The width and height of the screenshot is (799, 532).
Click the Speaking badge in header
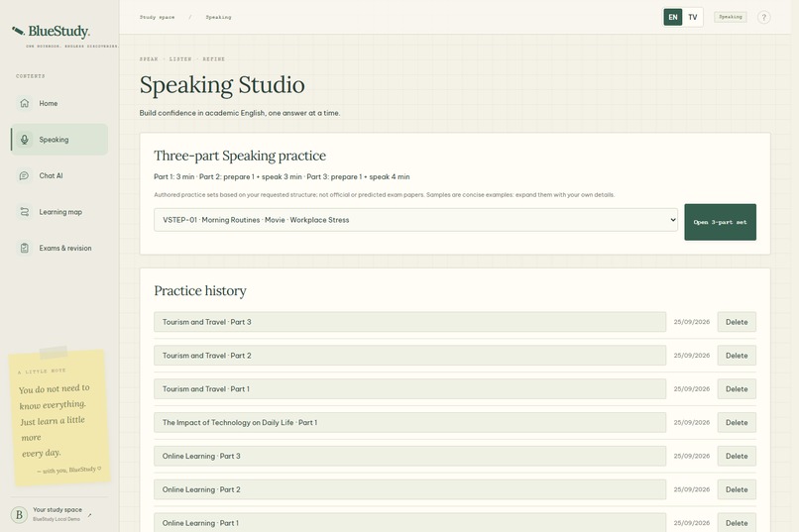tap(731, 17)
